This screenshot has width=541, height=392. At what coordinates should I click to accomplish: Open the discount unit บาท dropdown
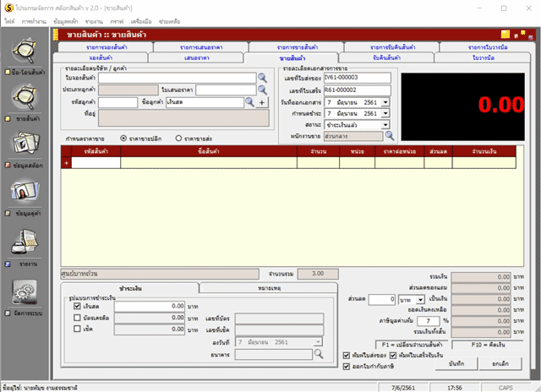click(419, 299)
